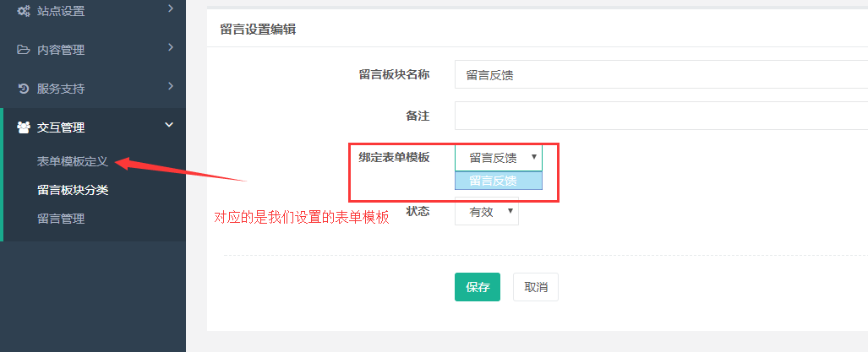This screenshot has height=352, width=868.
Task: Click the gear icon beside 站点设置
Action: click(x=24, y=12)
